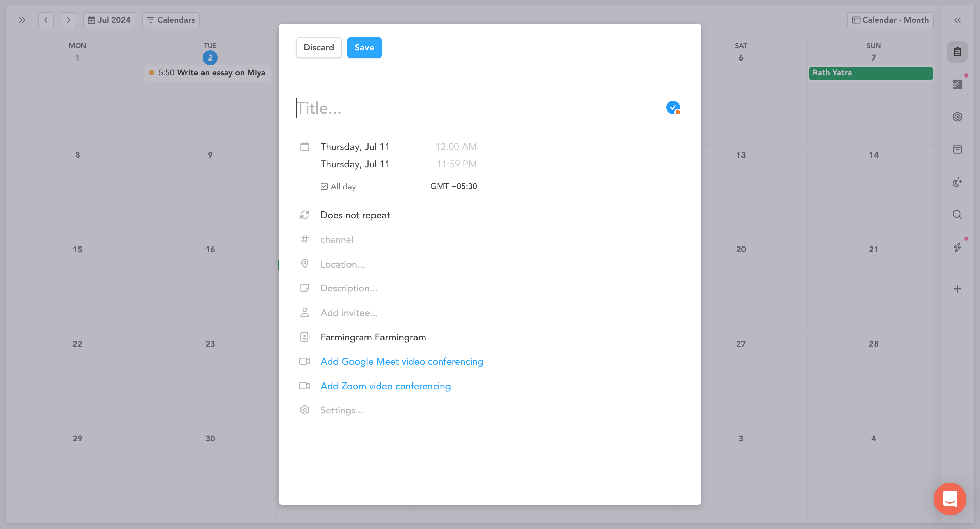Change the start date Thursday, Jul 11

355,147
